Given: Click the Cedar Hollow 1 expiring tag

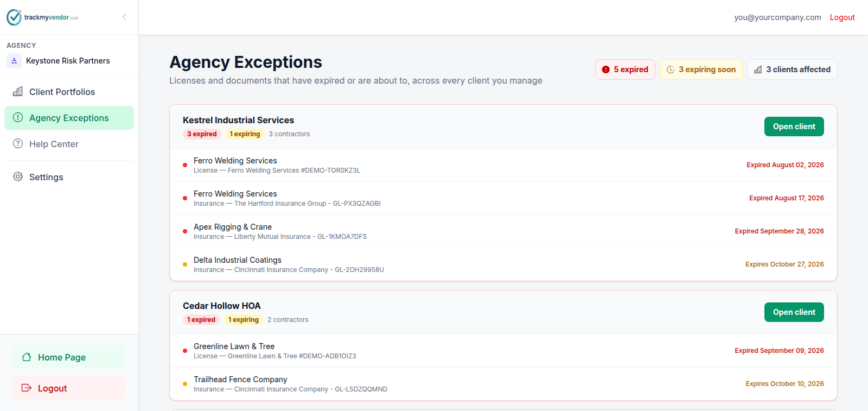Looking at the screenshot, I should tap(243, 320).
